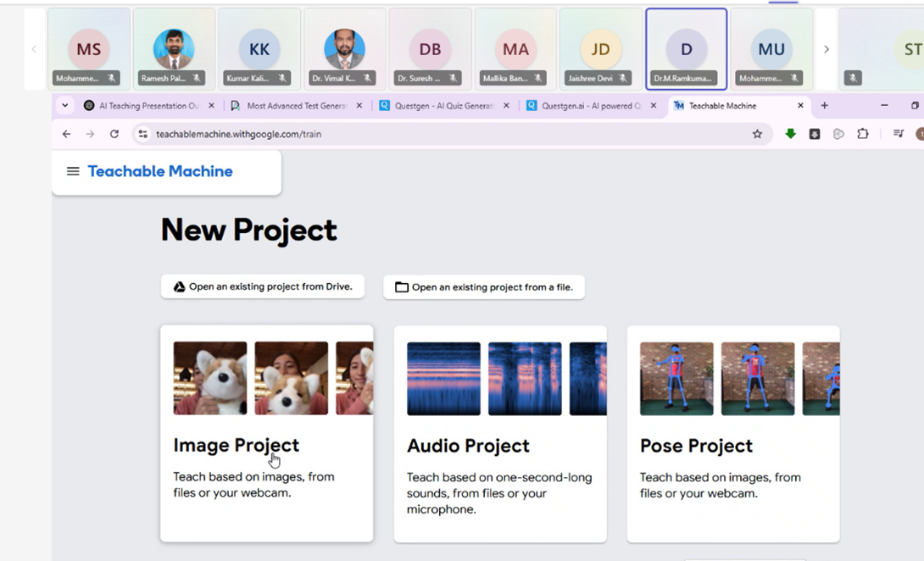
Task: Open the media control icon in toolbar
Action: point(899,134)
